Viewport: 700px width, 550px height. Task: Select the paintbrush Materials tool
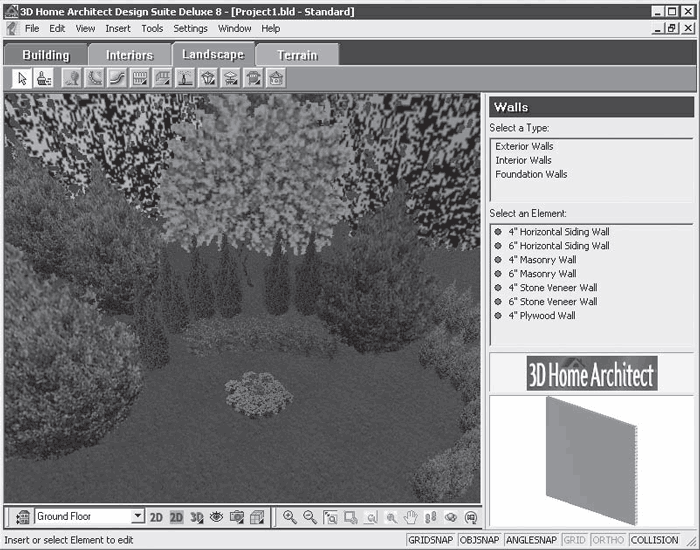click(44, 79)
